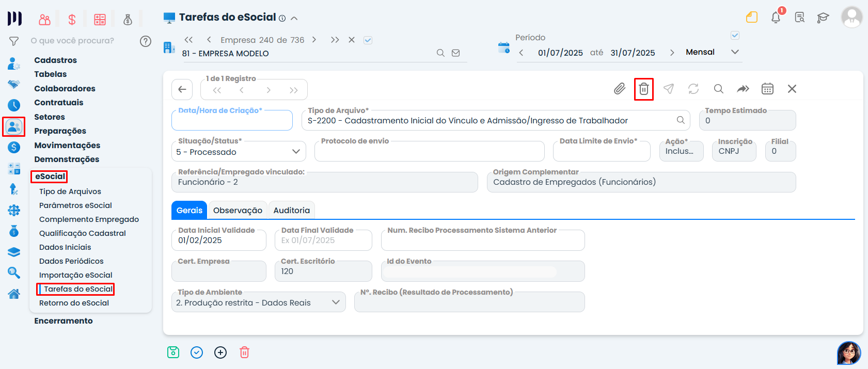Open the Situação/Status dropdown
The image size is (868, 369).
tap(238, 152)
